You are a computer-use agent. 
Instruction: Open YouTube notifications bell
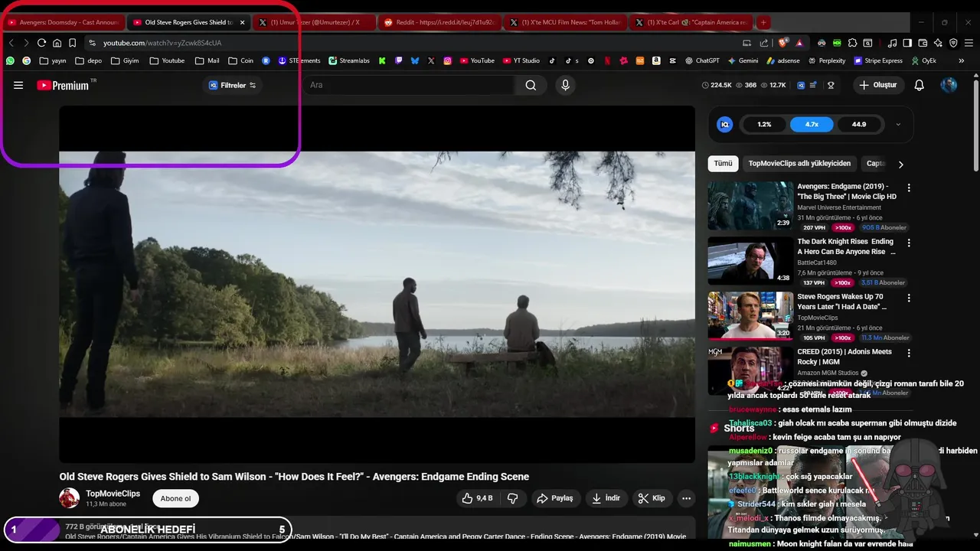coord(920,85)
